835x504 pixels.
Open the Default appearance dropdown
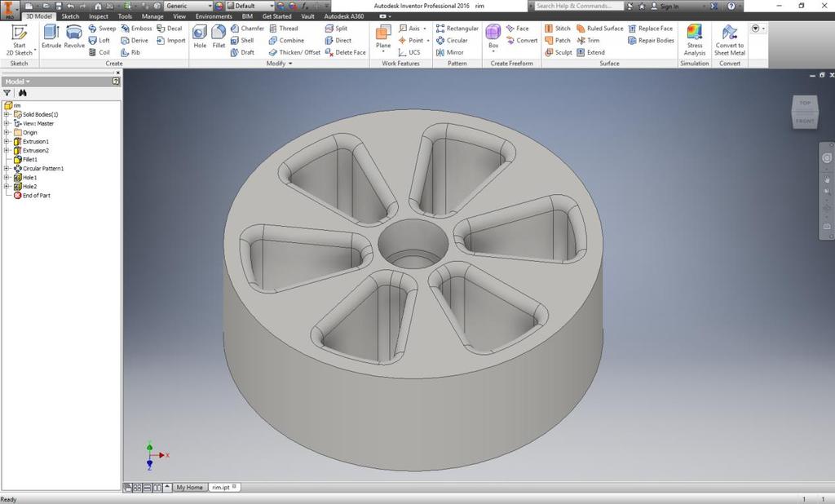tap(250, 6)
